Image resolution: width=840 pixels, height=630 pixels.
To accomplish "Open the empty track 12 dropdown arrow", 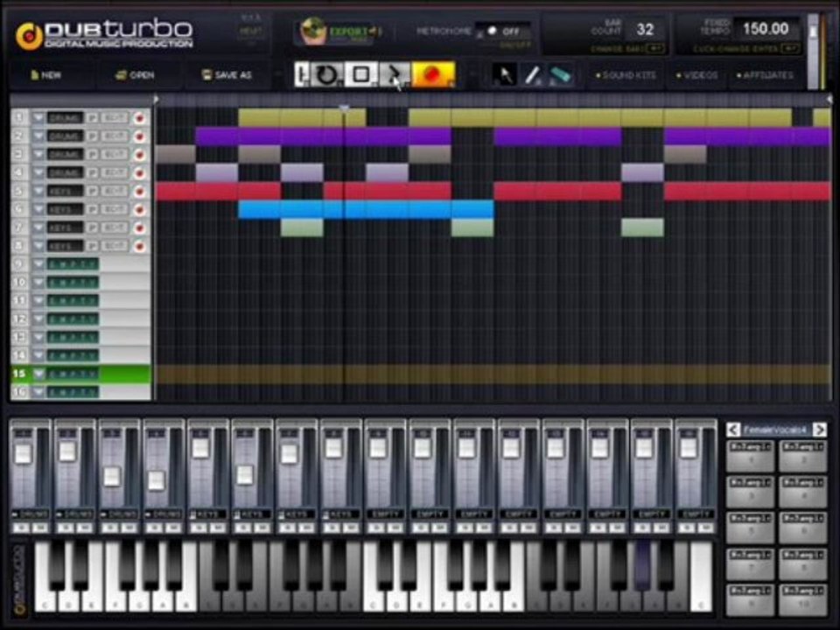I will point(38,318).
